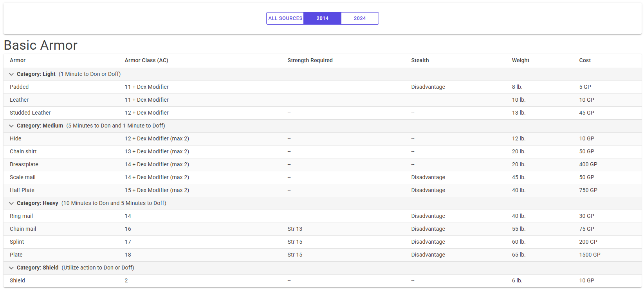
Task: Click the 5 GP cost cell
Action: [x=585, y=87]
